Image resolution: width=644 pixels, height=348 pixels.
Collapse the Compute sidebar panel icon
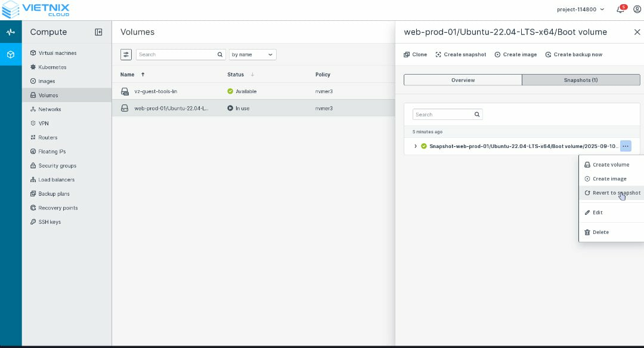tap(98, 32)
